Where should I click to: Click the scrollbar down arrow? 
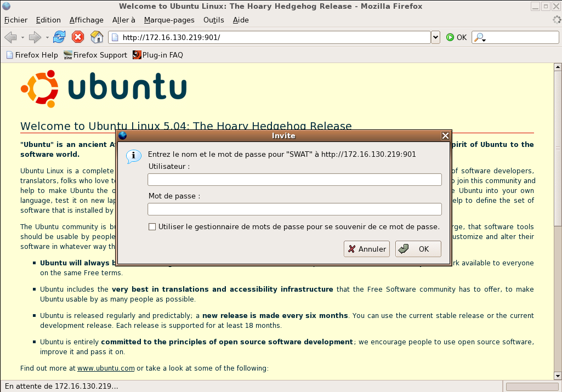(558, 376)
